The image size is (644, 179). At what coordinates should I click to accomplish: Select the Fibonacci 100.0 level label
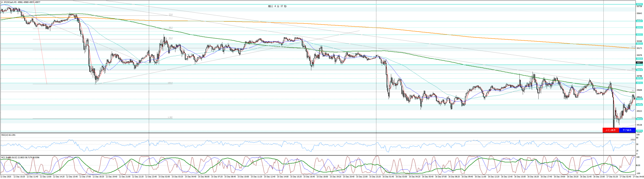pyautogui.click(x=170, y=83)
